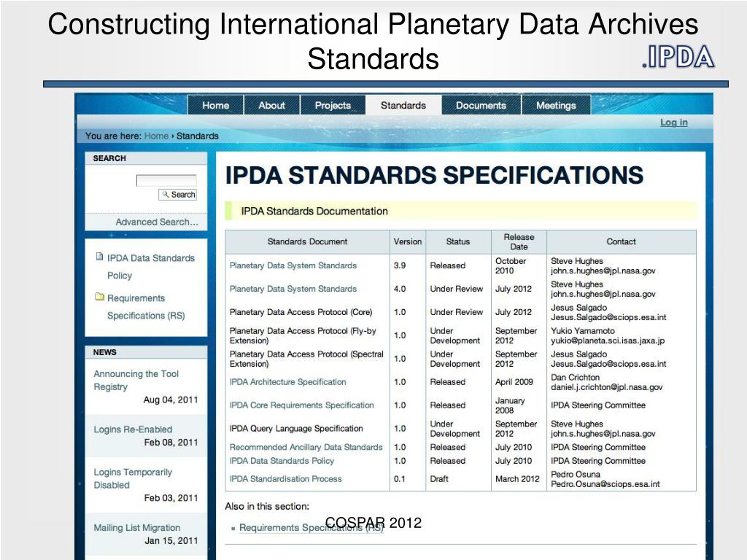747x560 pixels.
Task: Go to the Documents tab
Action: tap(481, 105)
